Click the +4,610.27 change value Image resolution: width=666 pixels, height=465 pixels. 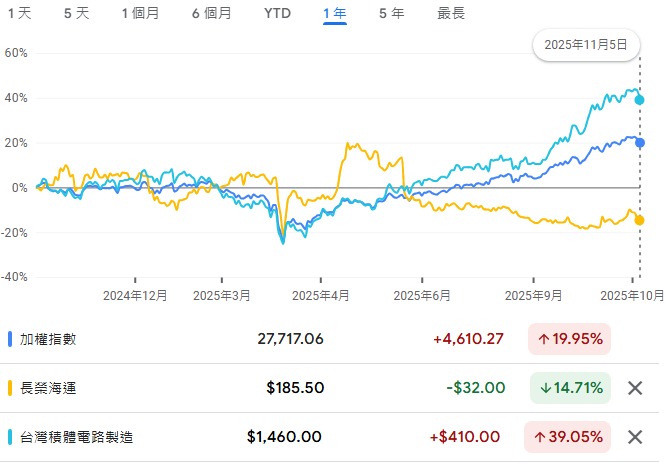(x=468, y=339)
